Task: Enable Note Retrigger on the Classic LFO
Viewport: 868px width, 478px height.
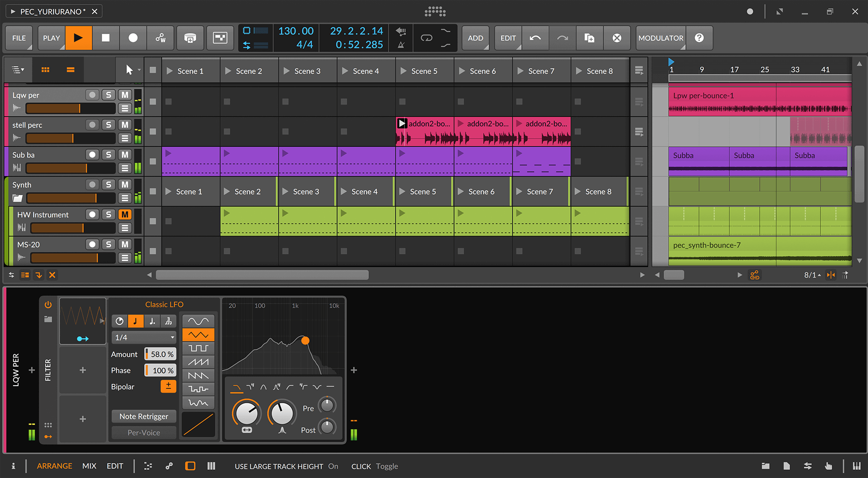Action: [x=144, y=416]
